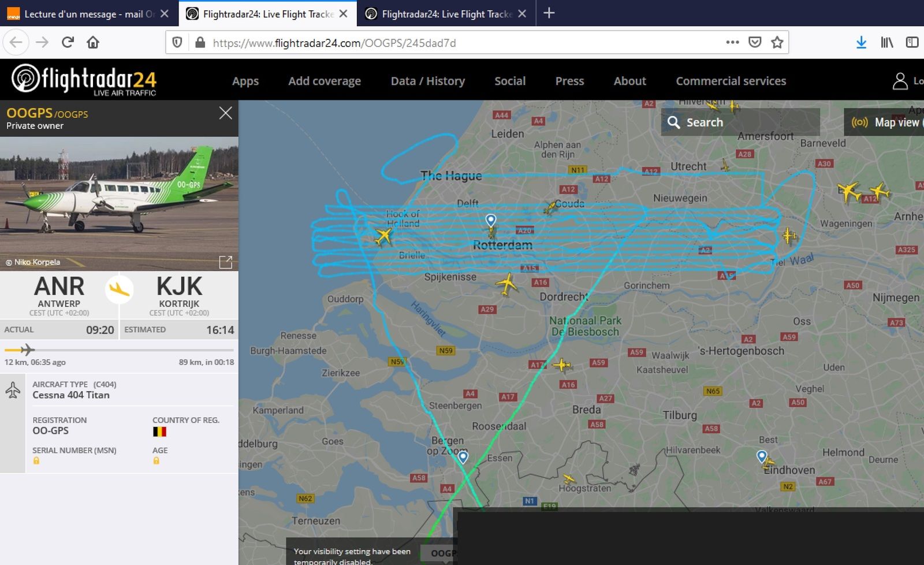924x565 pixels.
Task: Click the aircraft details plane icon
Action: 13,391
